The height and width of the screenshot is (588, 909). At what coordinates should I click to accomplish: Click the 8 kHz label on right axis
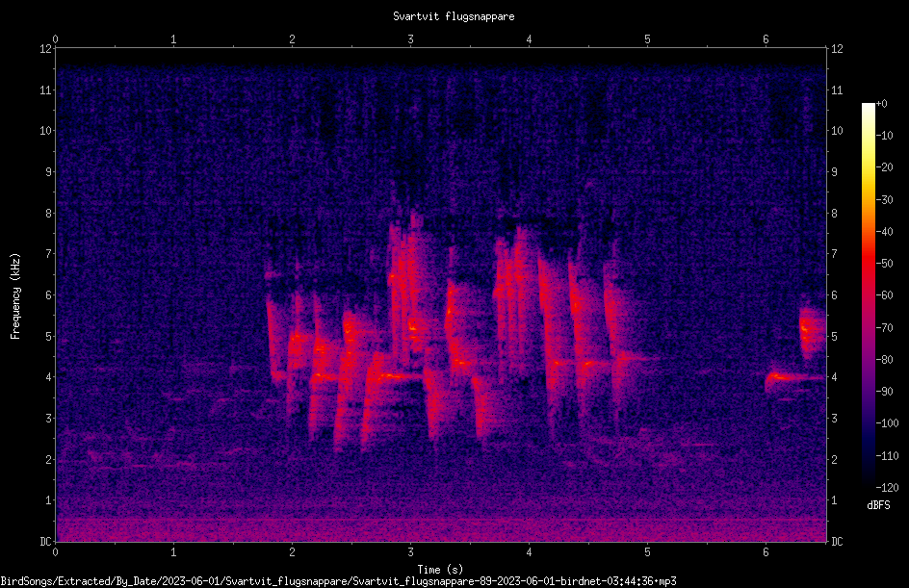pos(834,214)
